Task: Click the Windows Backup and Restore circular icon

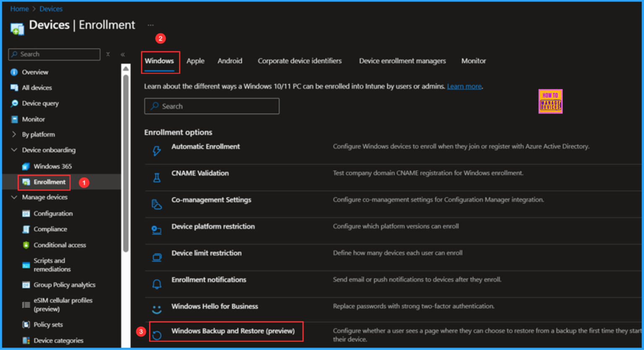Action: click(156, 331)
